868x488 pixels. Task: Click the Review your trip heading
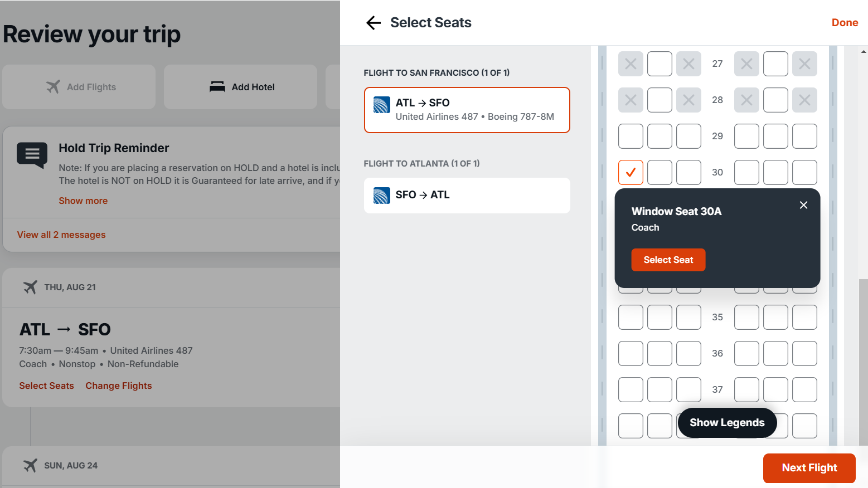(91, 35)
